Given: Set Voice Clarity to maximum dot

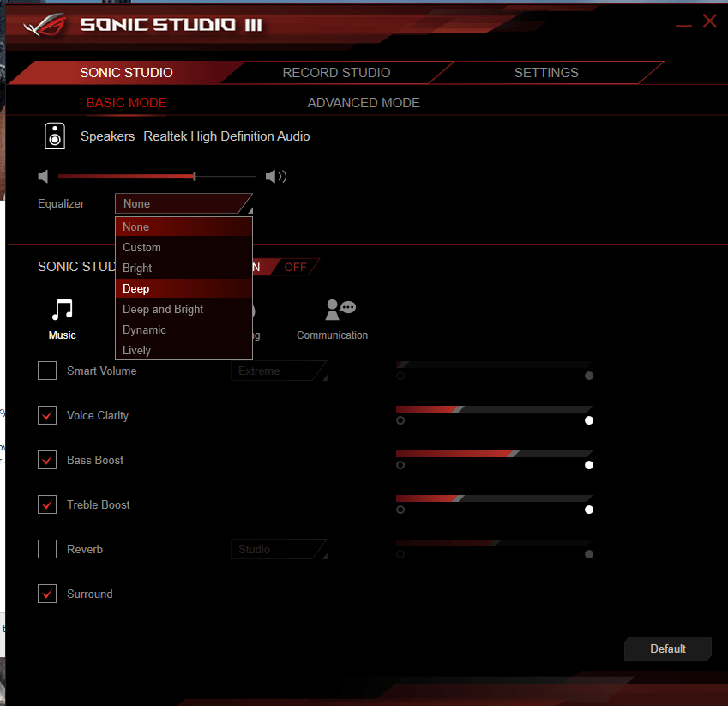Looking at the screenshot, I should [589, 420].
